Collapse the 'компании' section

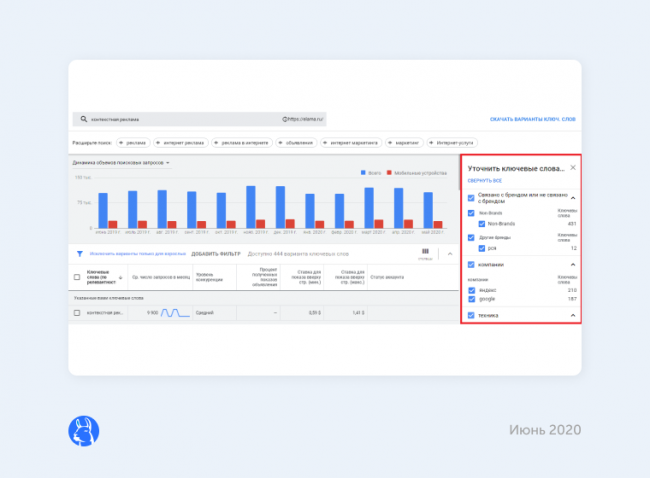pos(572,265)
